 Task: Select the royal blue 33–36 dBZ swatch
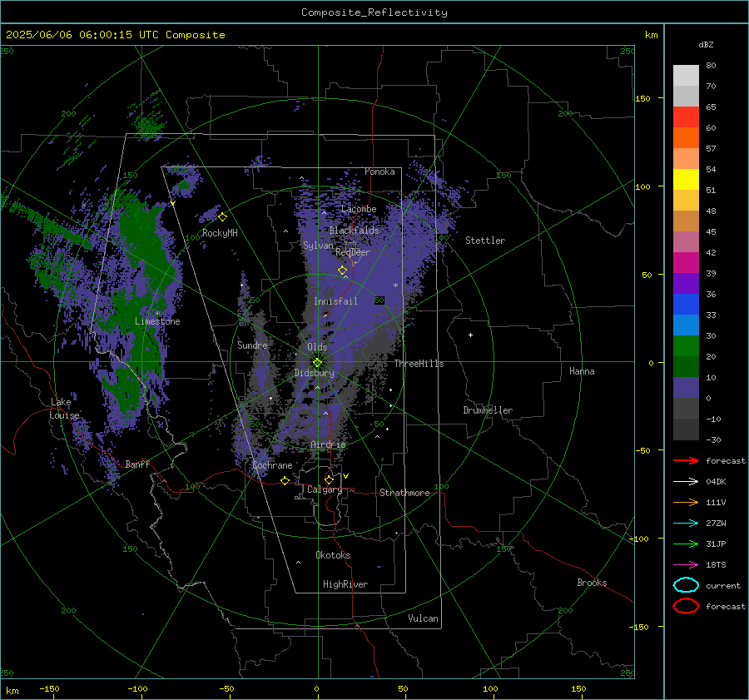pos(686,305)
